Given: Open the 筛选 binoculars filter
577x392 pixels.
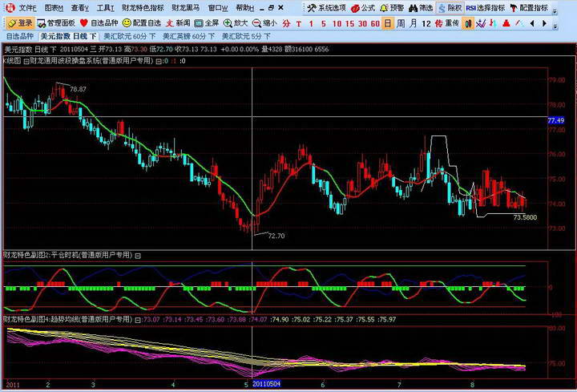Looking at the screenshot, I should coord(421,8).
